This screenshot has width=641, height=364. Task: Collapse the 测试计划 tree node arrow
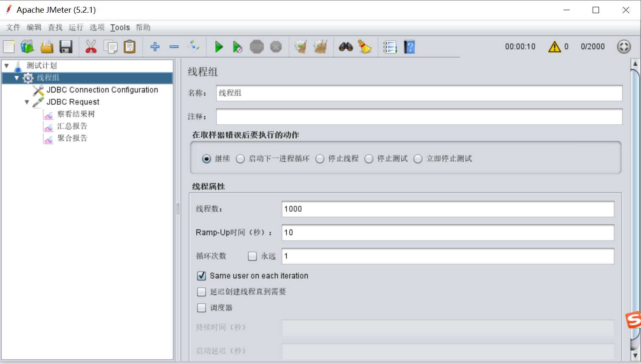tap(7, 66)
